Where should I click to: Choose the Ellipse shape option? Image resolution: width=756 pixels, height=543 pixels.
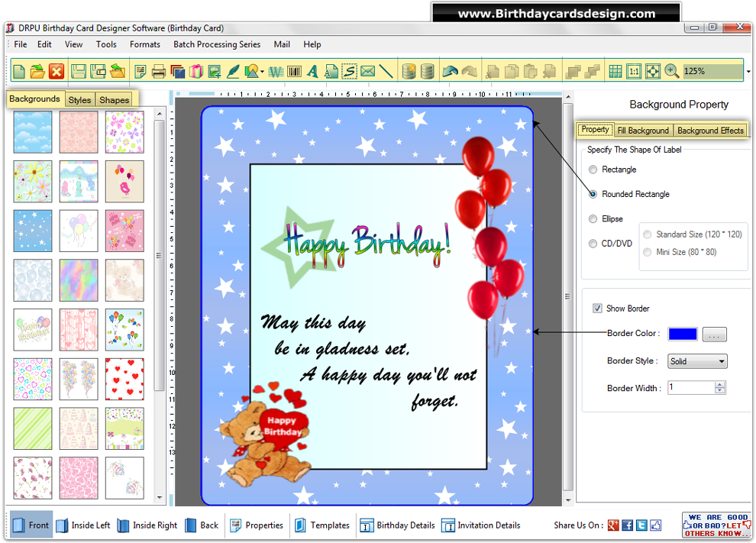tap(593, 218)
